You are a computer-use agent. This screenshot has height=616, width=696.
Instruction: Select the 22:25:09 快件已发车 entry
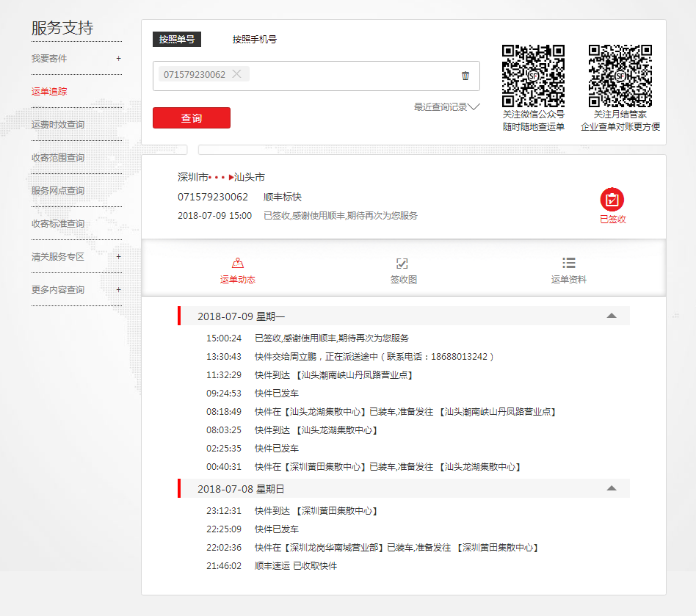tap(253, 529)
